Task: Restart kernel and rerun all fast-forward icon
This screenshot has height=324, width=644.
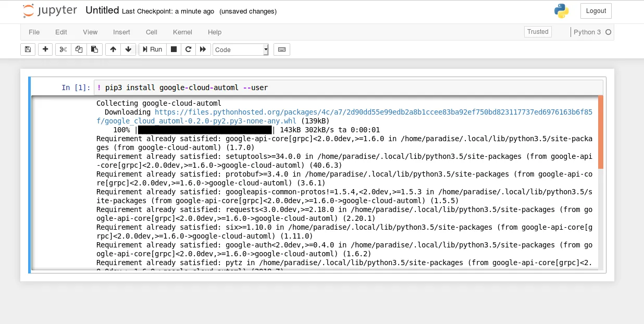Action: coord(203,49)
